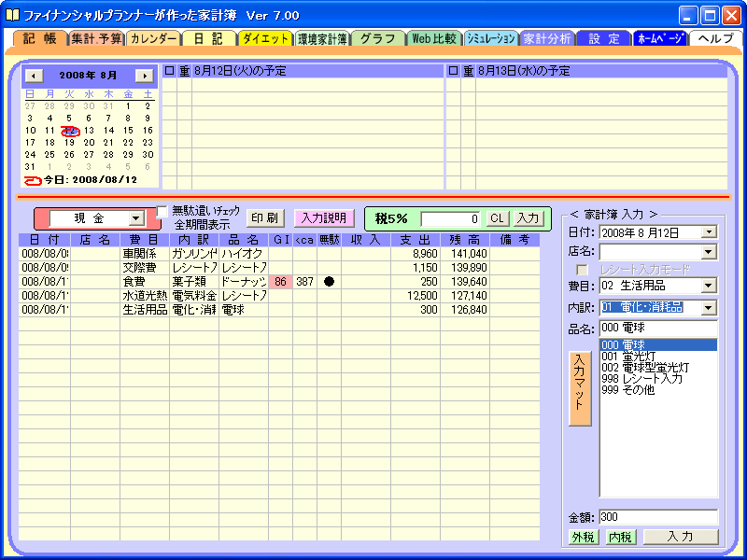The image size is (747, 560).
Task: Switch to the 日記 tab
Action: pos(210,39)
